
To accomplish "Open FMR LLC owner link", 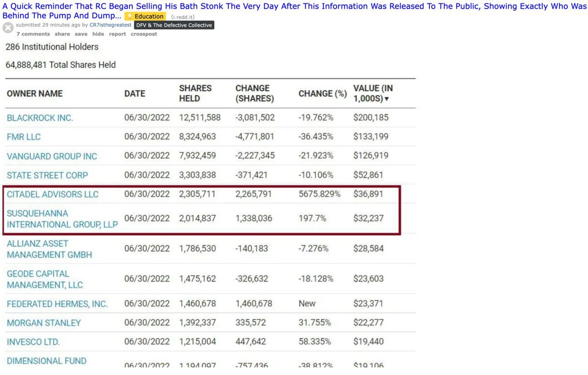I will [24, 137].
